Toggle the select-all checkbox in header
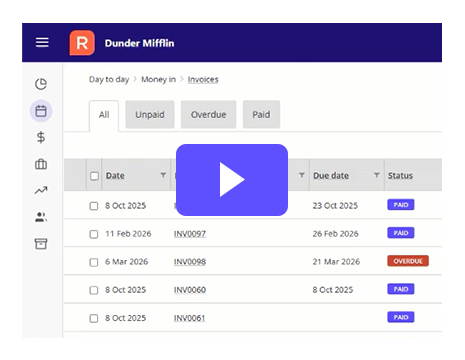Screen dimensions: 465x360 (94, 176)
